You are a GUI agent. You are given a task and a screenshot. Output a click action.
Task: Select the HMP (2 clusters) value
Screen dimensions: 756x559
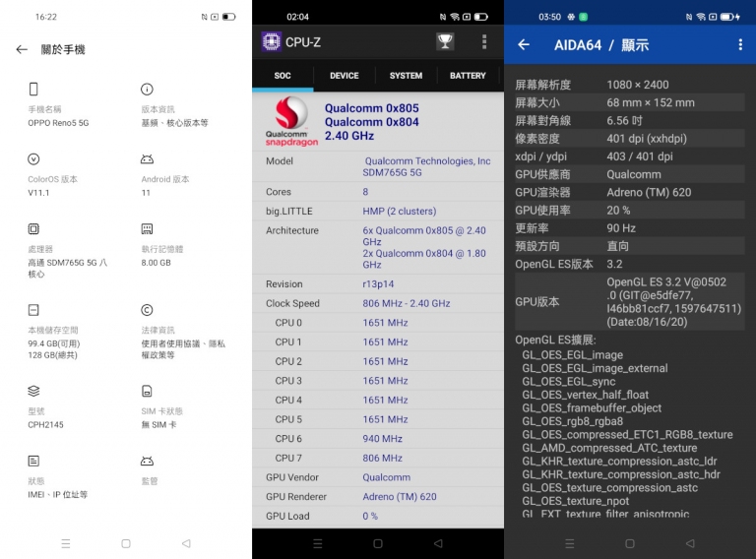coord(400,211)
